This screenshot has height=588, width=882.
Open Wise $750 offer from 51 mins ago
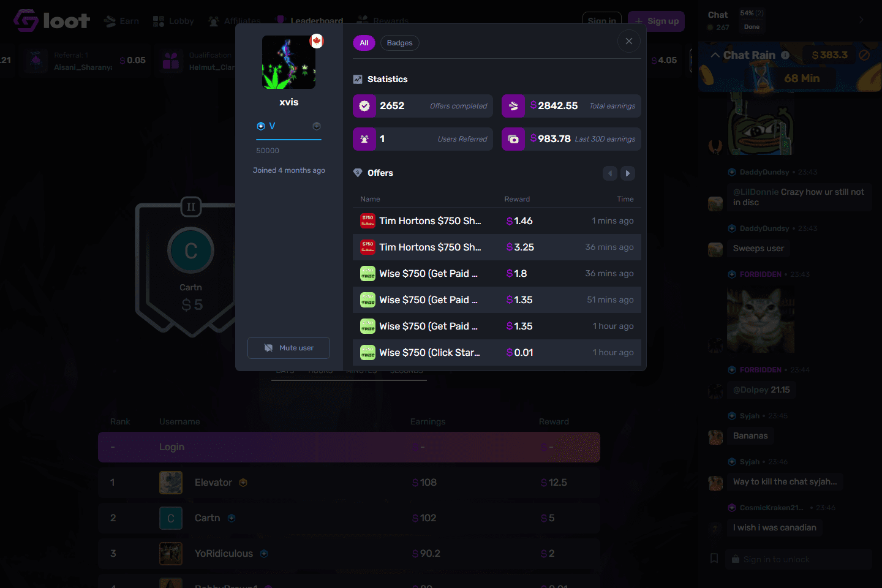pos(497,300)
